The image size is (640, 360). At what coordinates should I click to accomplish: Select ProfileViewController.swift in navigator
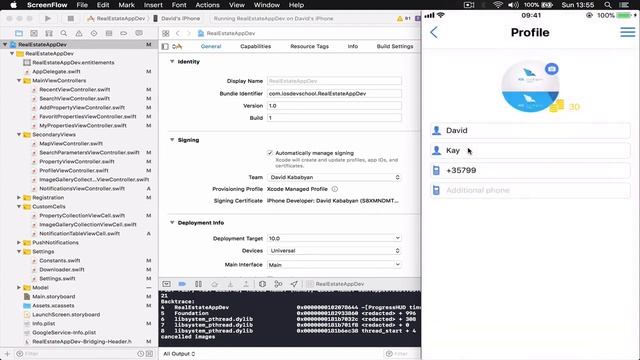(x=74, y=171)
